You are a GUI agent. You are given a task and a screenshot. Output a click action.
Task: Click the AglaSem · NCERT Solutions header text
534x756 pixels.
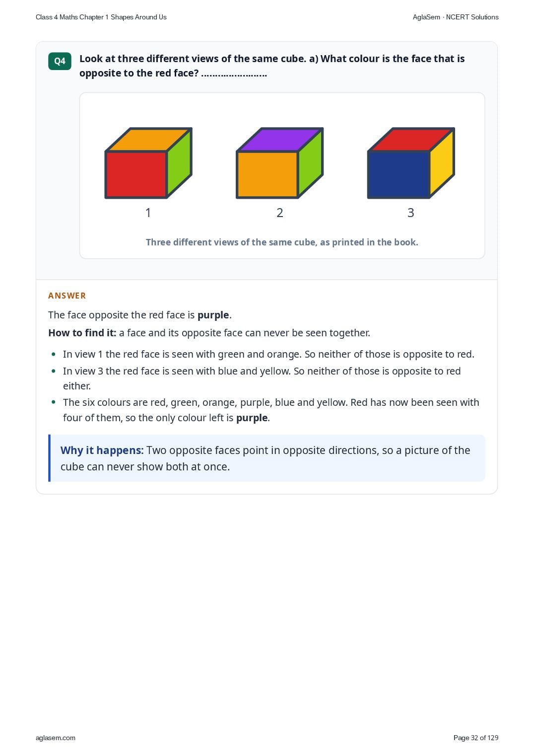[456, 17]
